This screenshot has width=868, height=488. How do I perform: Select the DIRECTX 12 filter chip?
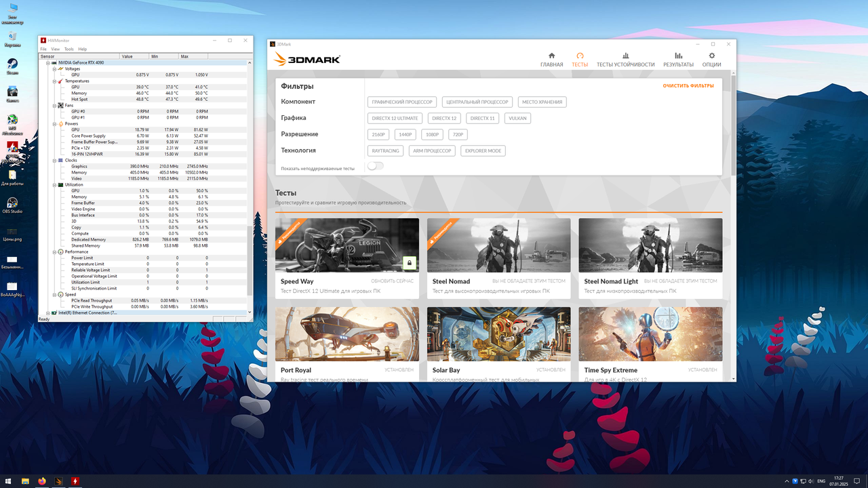tap(445, 118)
